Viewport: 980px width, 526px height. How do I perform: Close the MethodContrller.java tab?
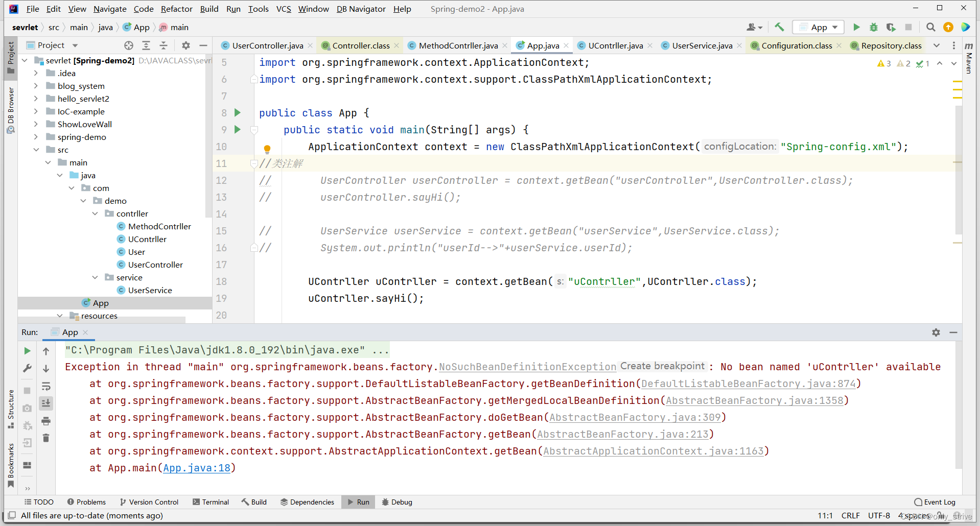click(505, 45)
